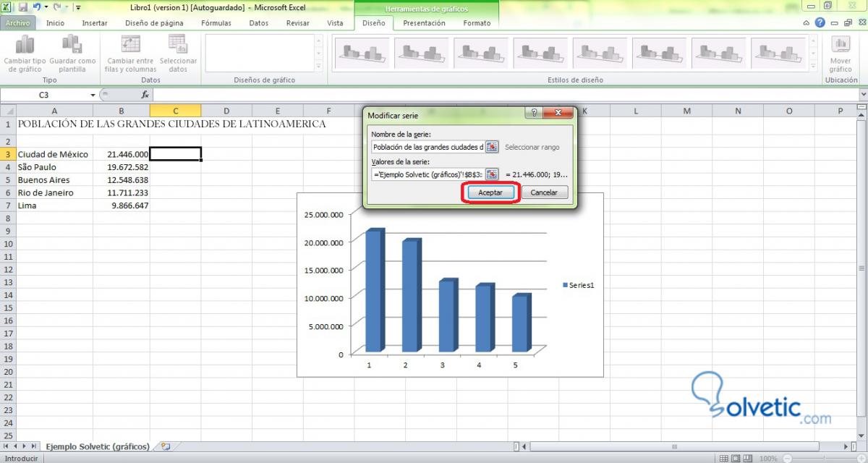Open the Archivo tab

click(x=18, y=23)
